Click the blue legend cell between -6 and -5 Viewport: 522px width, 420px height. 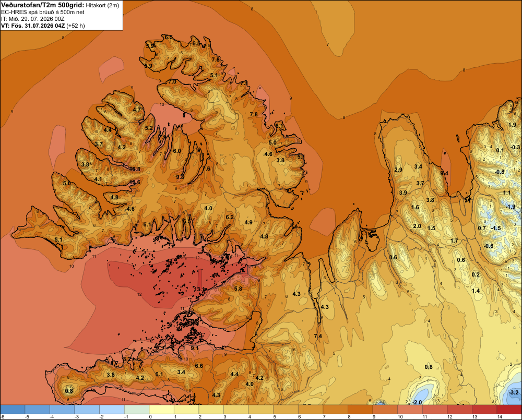tap(13, 409)
